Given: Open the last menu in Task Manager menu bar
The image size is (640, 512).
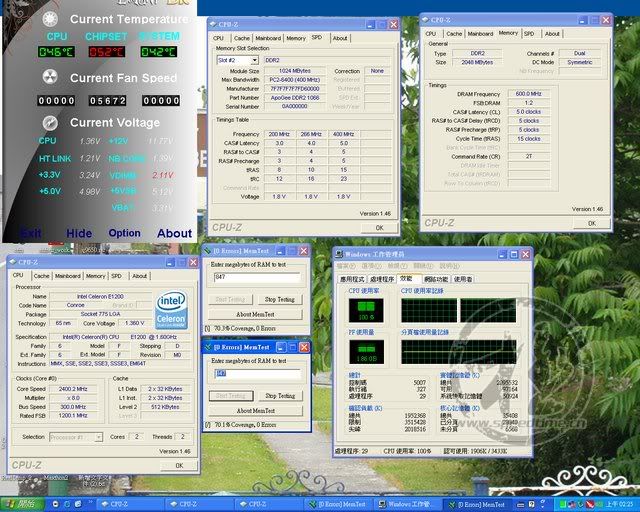Looking at the screenshot, I should [x=450, y=266].
